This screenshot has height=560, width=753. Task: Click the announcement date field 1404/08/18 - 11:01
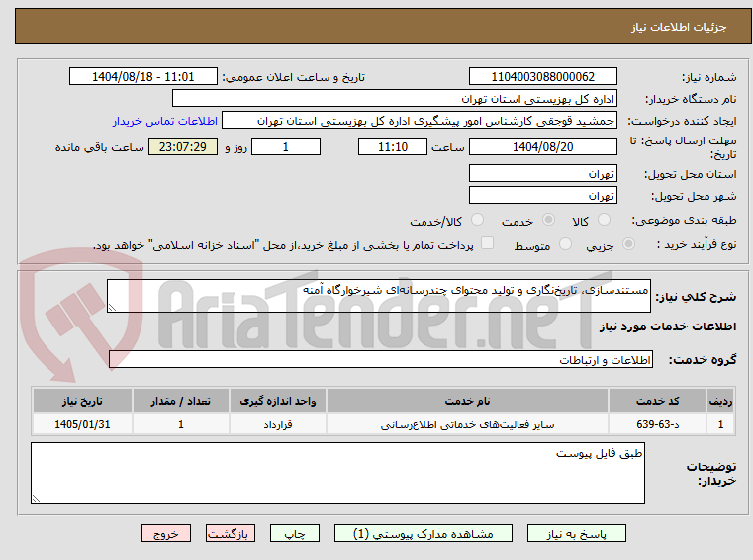(x=143, y=77)
